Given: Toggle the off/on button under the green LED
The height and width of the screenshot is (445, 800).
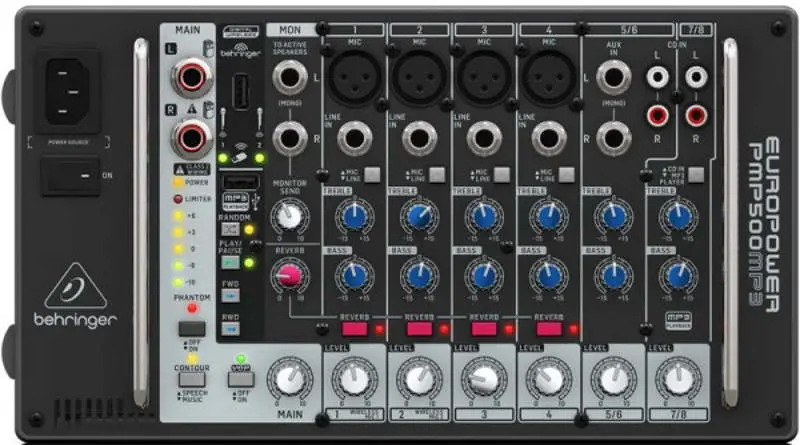Looking at the screenshot, I should [241, 379].
